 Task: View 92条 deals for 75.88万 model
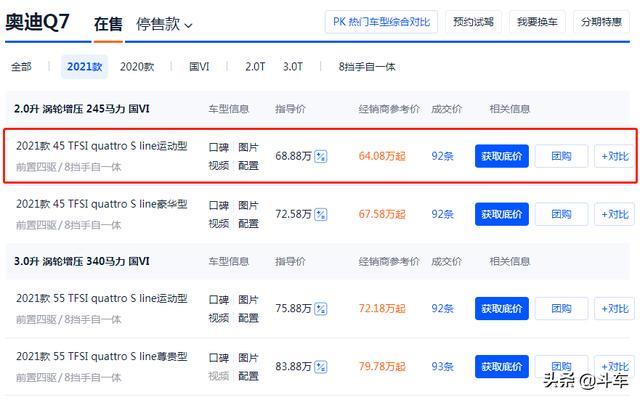point(442,309)
